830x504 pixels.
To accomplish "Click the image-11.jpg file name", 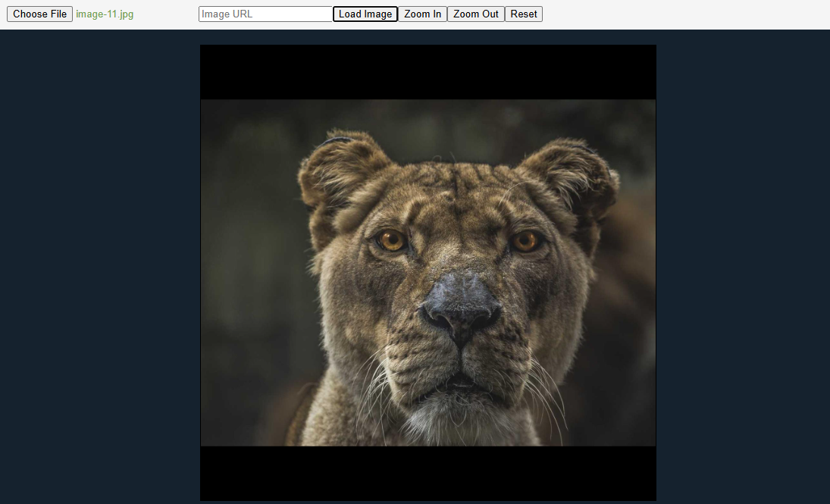I will tap(105, 14).
